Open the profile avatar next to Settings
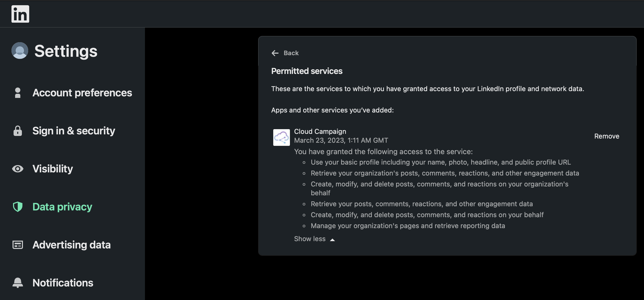 pyautogui.click(x=20, y=51)
